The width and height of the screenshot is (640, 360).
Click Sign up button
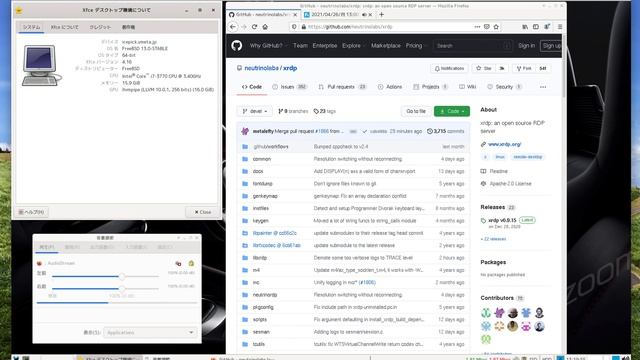pos(551,46)
